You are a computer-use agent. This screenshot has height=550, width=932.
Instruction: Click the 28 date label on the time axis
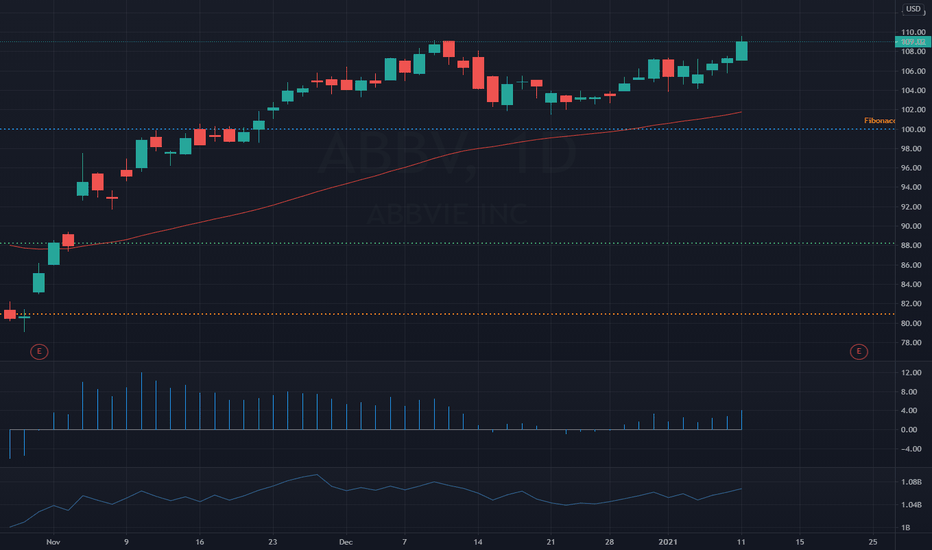click(609, 542)
